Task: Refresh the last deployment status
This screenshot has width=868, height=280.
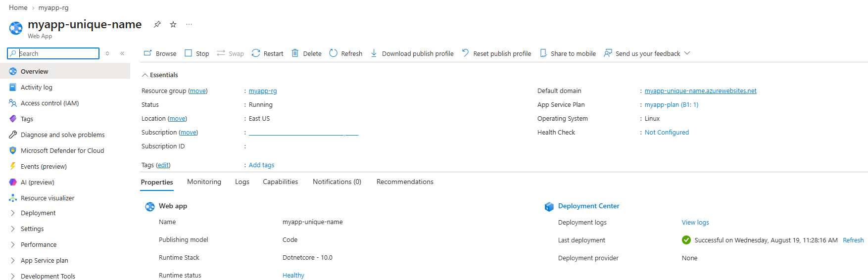Action: tap(853, 240)
